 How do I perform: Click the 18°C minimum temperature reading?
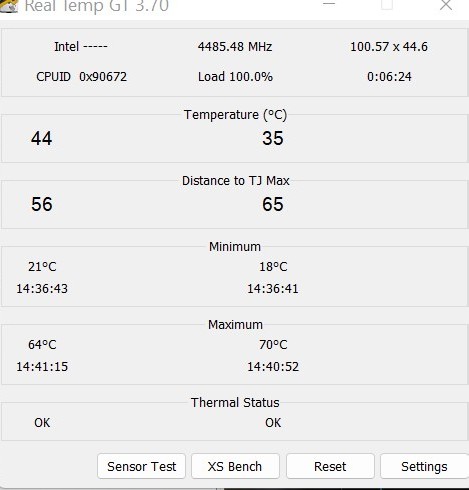coord(273,267)
